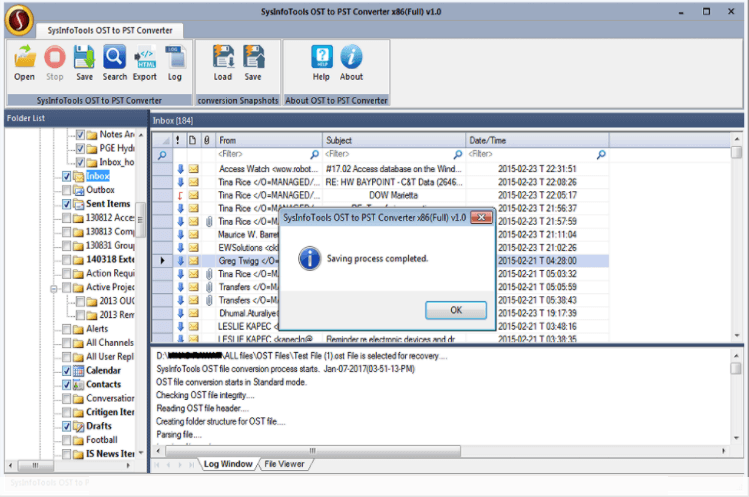Toggle the Drafts folder checkbox
Image resolution: width=749 pixels, height=497 pixels.
tap(66, 426)
